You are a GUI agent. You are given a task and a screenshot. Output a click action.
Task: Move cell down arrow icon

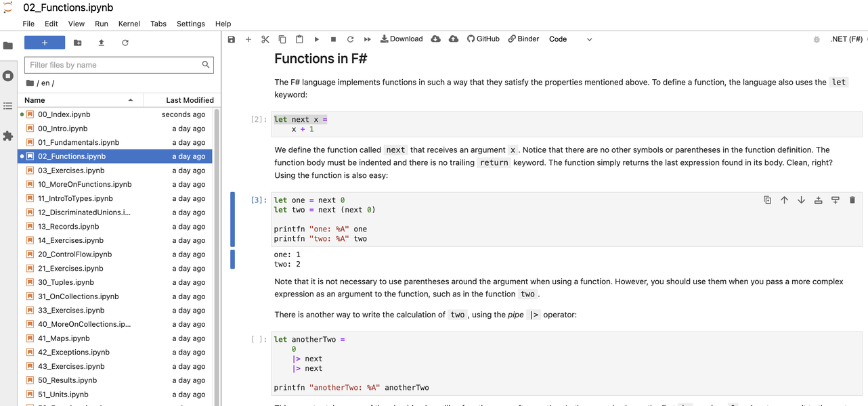pos(801,200)
